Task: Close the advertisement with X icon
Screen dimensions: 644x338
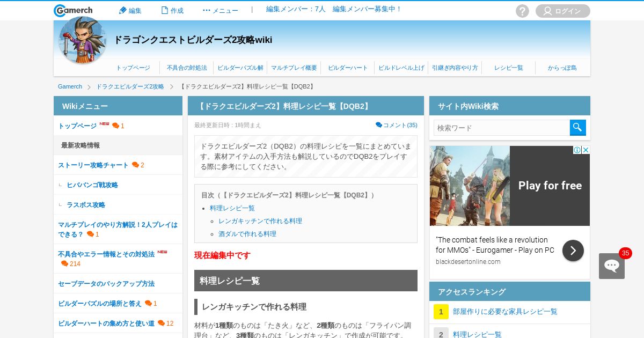Action: pyautogui.click(x=586, y=150)
